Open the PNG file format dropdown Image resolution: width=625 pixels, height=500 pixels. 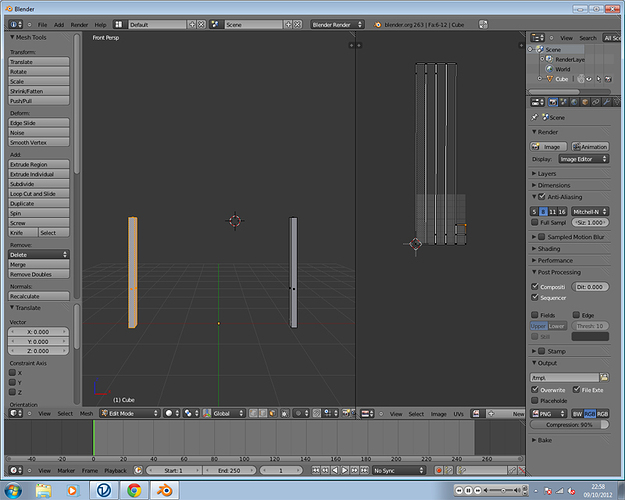pos(548,413)
